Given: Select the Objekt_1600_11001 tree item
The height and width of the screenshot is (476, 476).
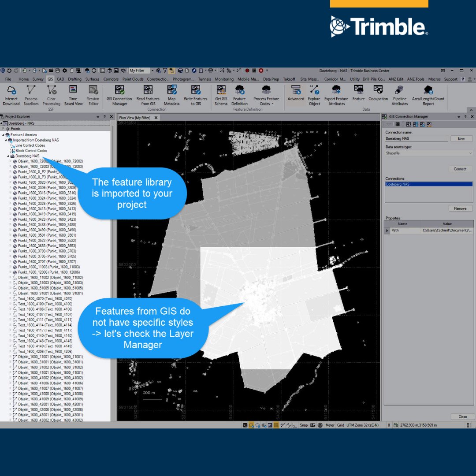Looking at the screenshot, I should point(50,357).
